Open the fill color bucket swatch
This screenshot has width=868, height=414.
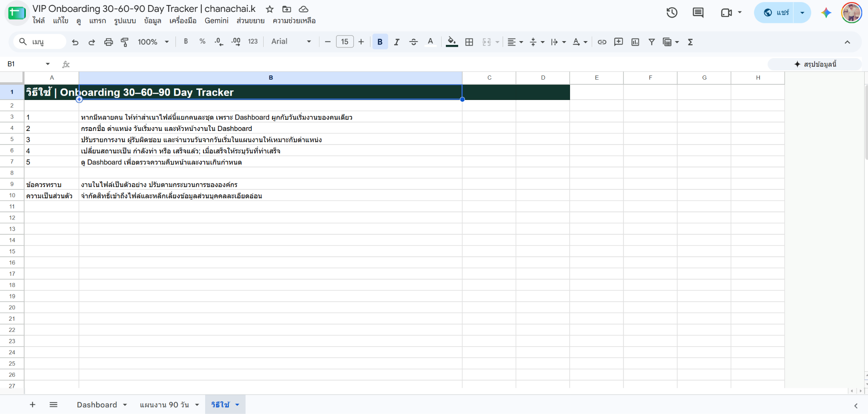point(452,42)
